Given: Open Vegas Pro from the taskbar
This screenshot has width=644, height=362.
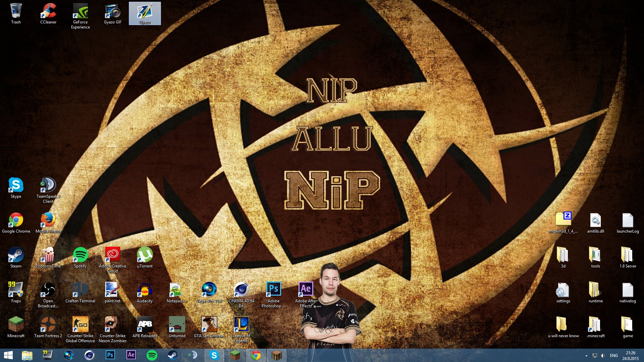Looking at the screenshot, I should 69,355.
